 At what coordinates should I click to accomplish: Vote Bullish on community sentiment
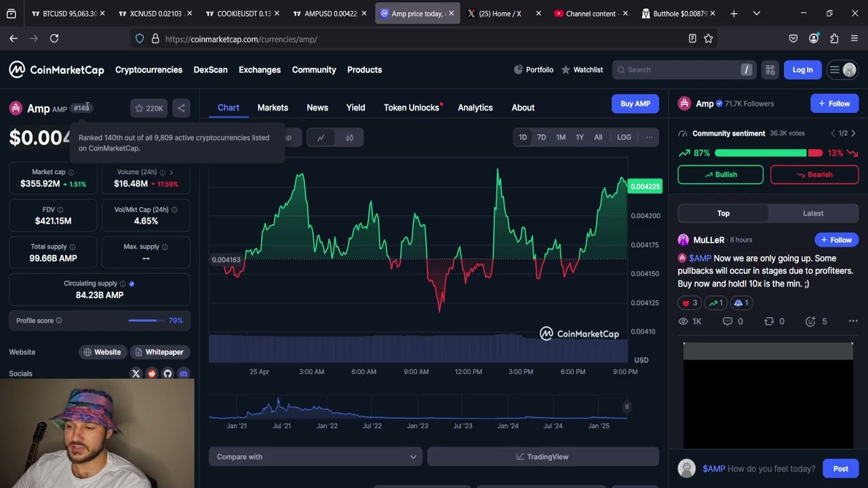tap(720, 175)
